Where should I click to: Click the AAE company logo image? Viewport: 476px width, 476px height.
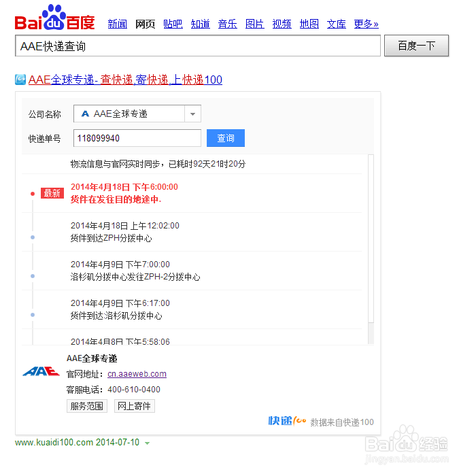pos(41,371)
